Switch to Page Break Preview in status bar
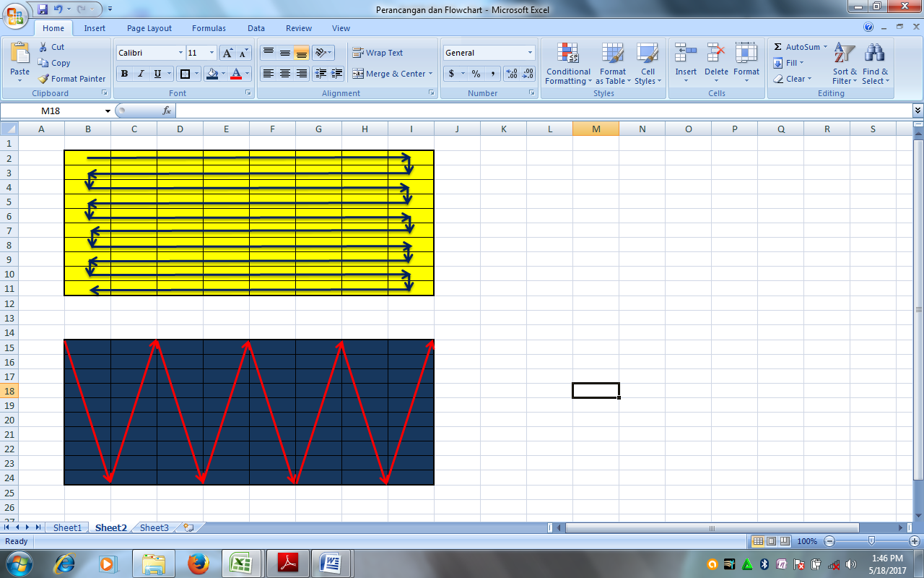 pyautogui.click(x=784, y=541)
